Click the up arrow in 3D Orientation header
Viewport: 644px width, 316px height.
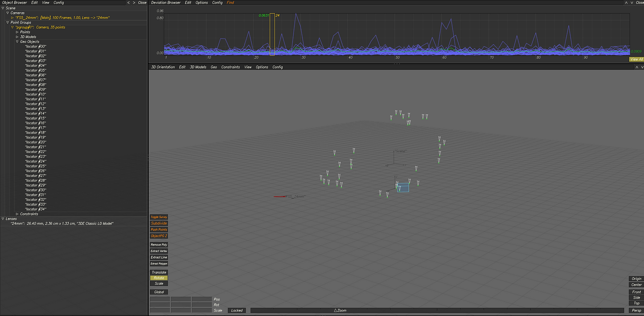coord(637,67)
